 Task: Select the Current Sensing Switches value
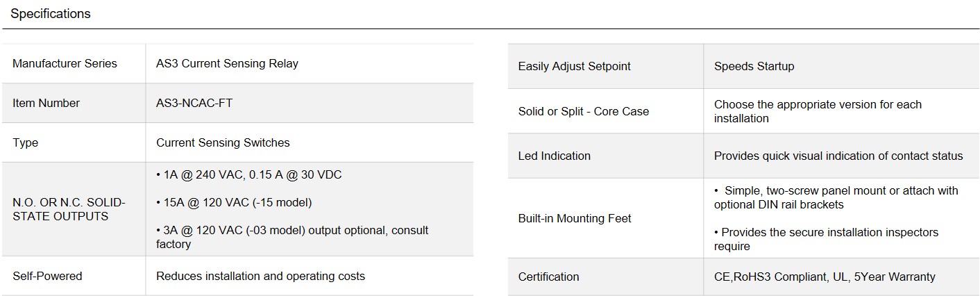[223, 142]
